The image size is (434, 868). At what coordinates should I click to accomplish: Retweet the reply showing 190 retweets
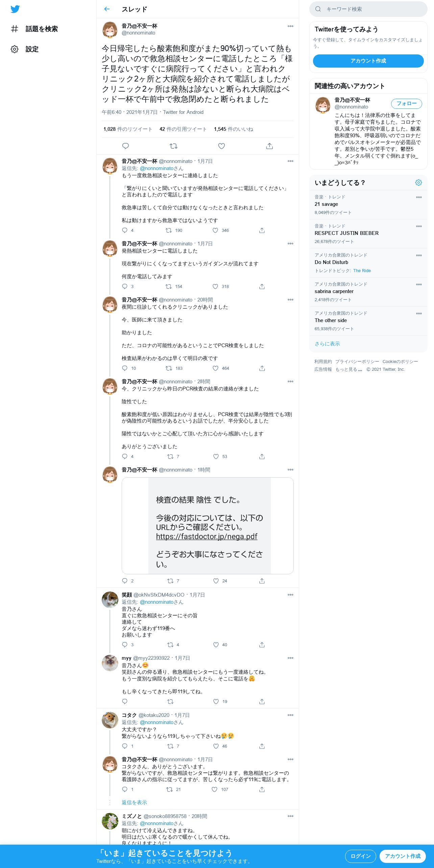point(169,231)
